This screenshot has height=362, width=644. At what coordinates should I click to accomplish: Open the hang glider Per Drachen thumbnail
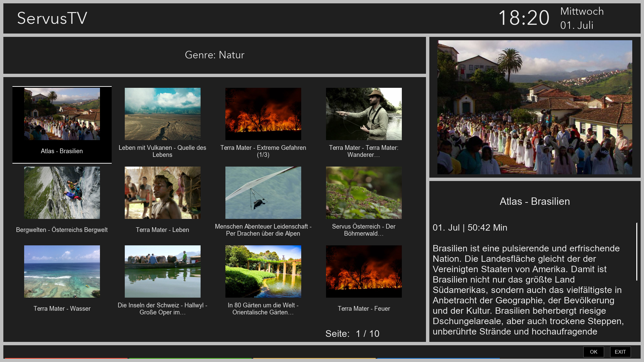pyautogui.click(x=263, y=193)
